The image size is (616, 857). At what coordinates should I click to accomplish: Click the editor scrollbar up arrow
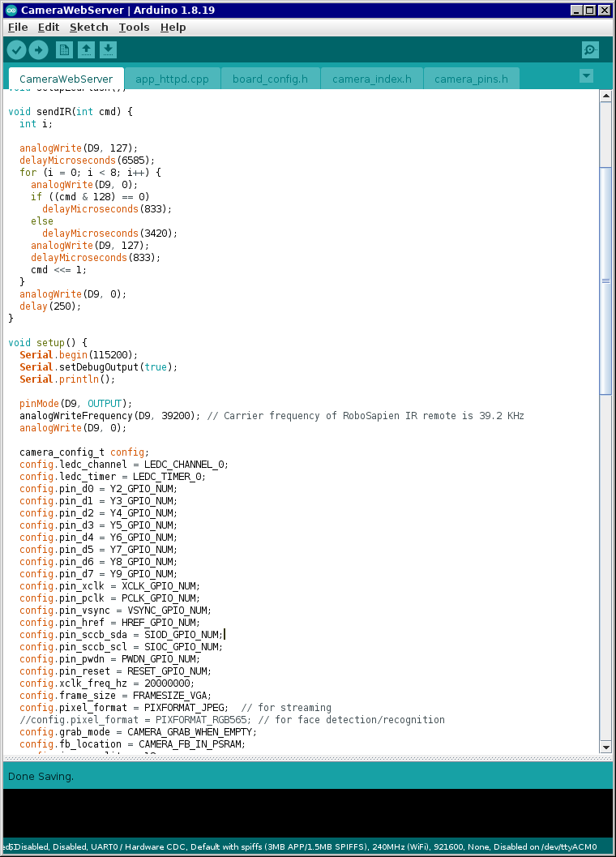tap(605, 96)
